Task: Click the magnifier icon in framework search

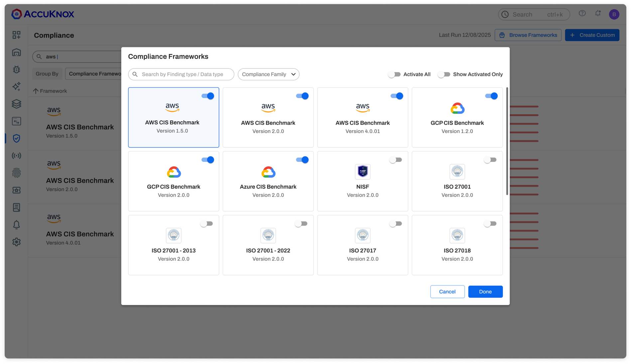Action: 135,74
